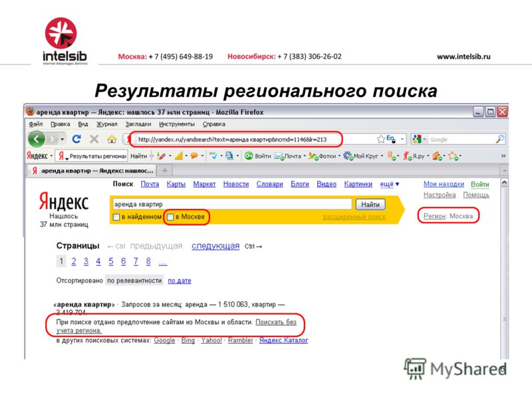Show more toolbar items with » chevron
This screenshot has height=399, width=532.
pyautogui.click(x=503, y=156)
